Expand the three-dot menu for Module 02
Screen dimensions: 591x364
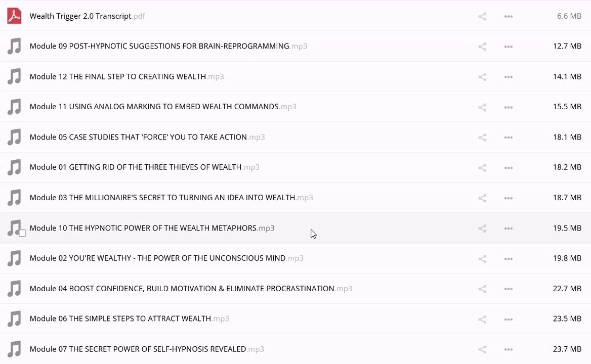[509, 259]
